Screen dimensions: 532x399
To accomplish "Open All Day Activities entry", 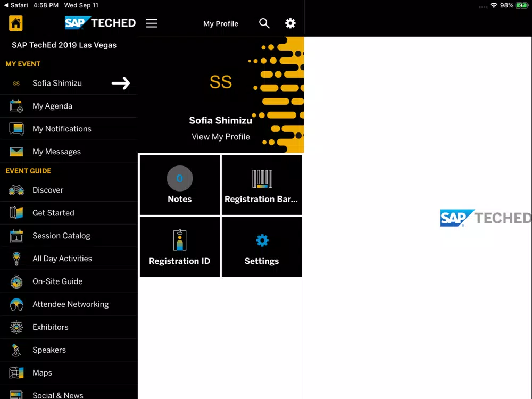I will 69,259.
